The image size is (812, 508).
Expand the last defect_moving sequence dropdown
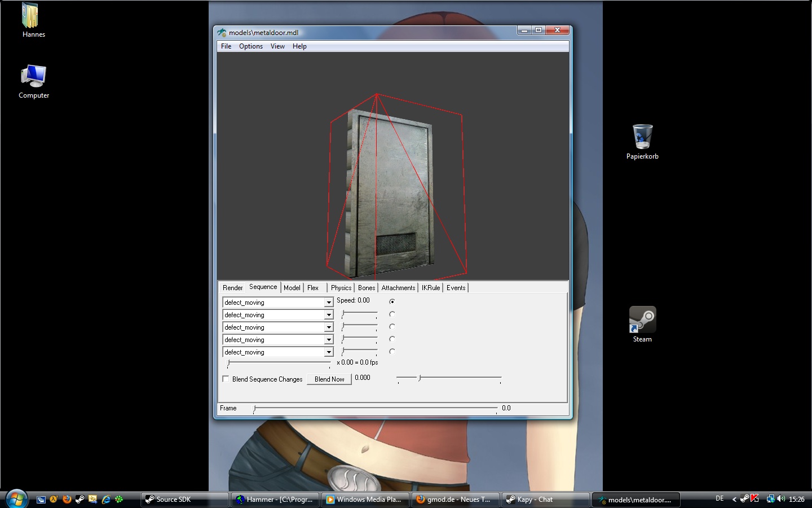tap(328, 352)
